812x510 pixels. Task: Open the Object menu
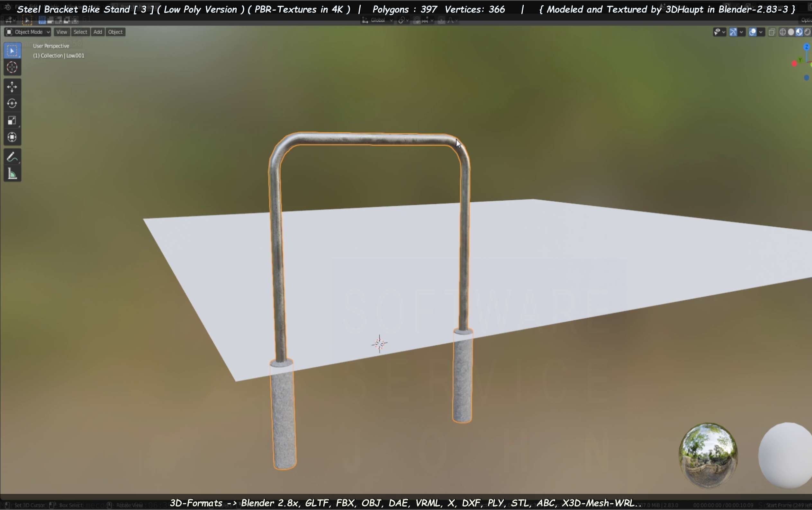pos(115,32)
